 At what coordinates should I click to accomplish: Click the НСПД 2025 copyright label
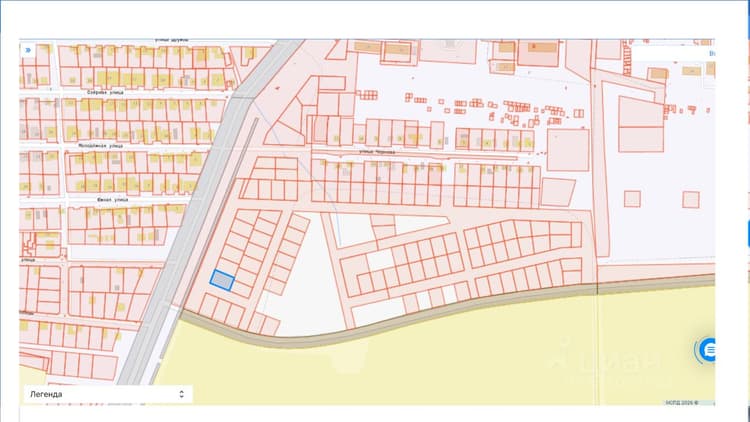[682, 402]
